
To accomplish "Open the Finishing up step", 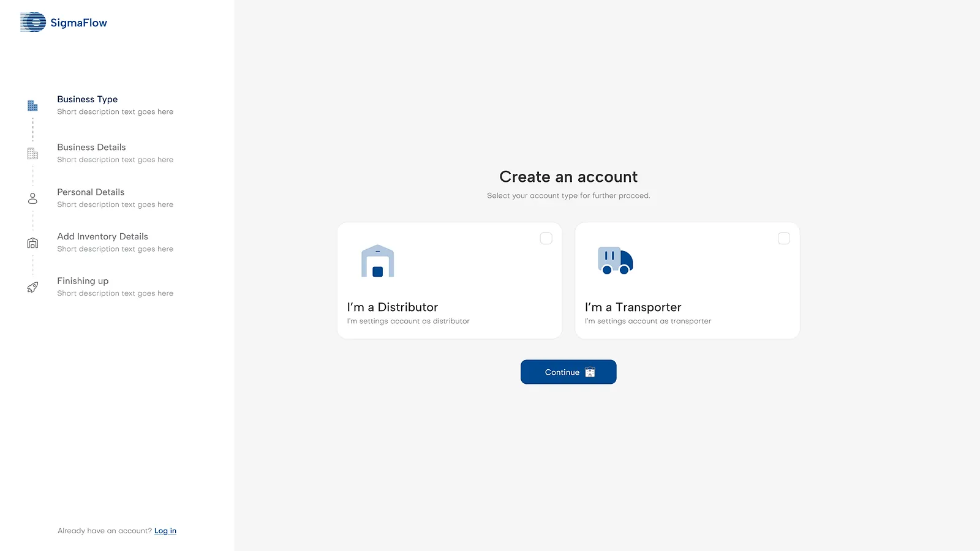I will pyautogui.click(x=83, y=281).
